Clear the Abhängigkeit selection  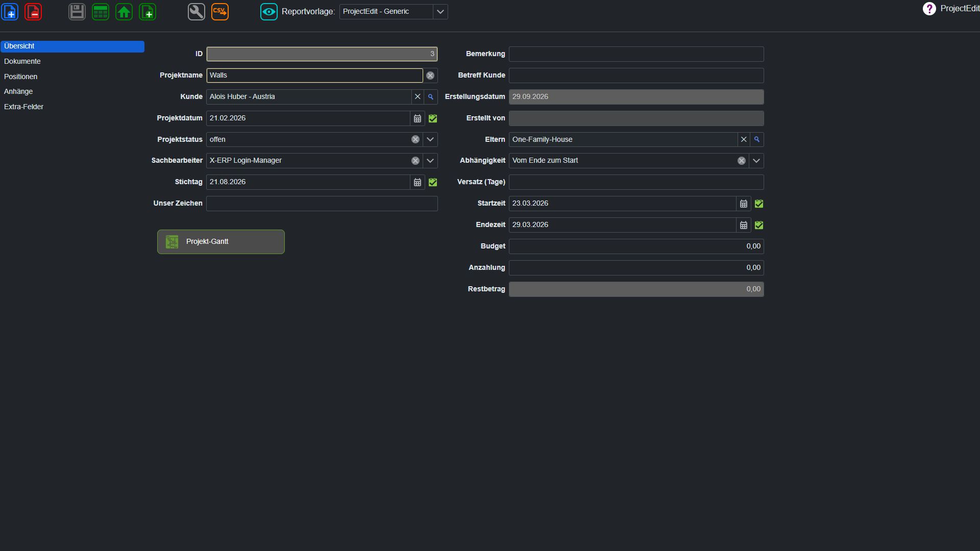pyautogui.click(x=742, y=161)
